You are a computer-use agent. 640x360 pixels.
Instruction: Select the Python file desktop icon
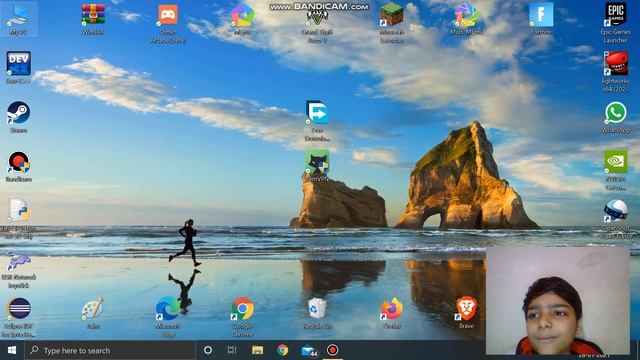click(18, 219)
